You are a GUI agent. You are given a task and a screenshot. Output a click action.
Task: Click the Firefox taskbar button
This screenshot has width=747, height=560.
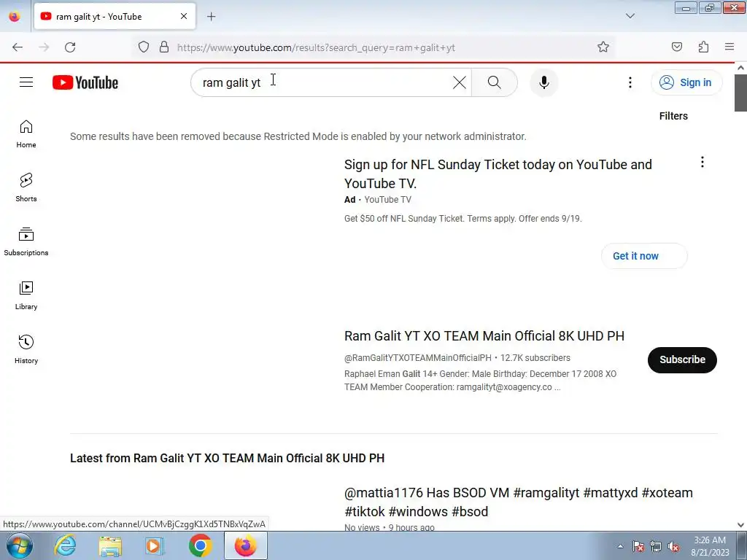click(x=245, y=545)
